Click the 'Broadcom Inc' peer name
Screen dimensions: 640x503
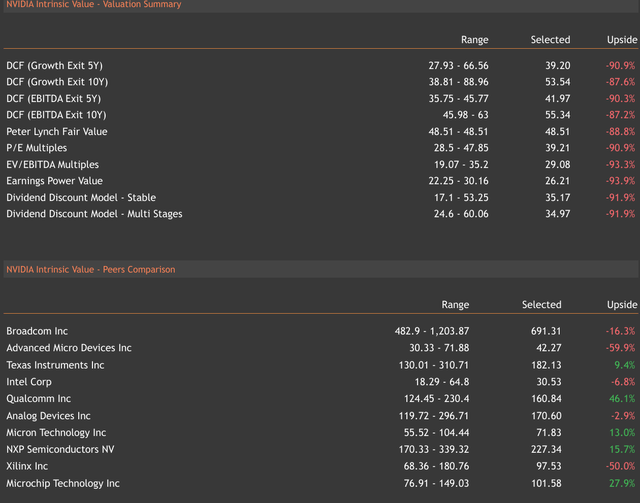[x=37, y=331]
